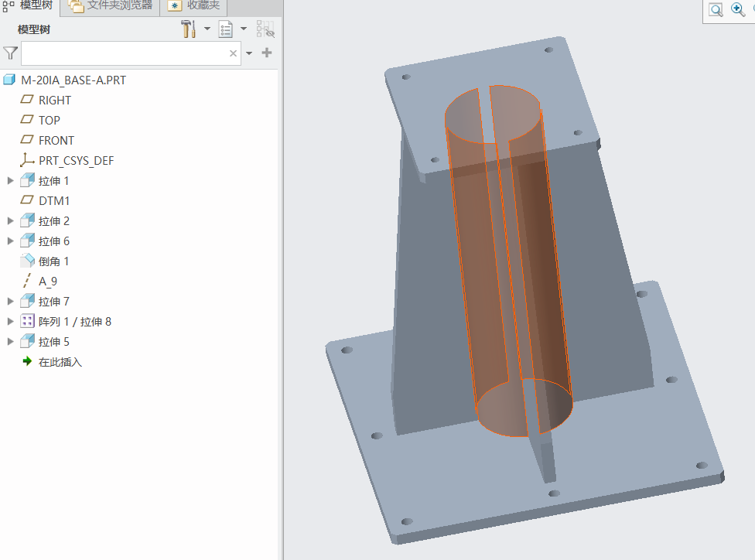Expand the 拉伸 1 feature node
The image size is (755, 560).
point(10,180)
